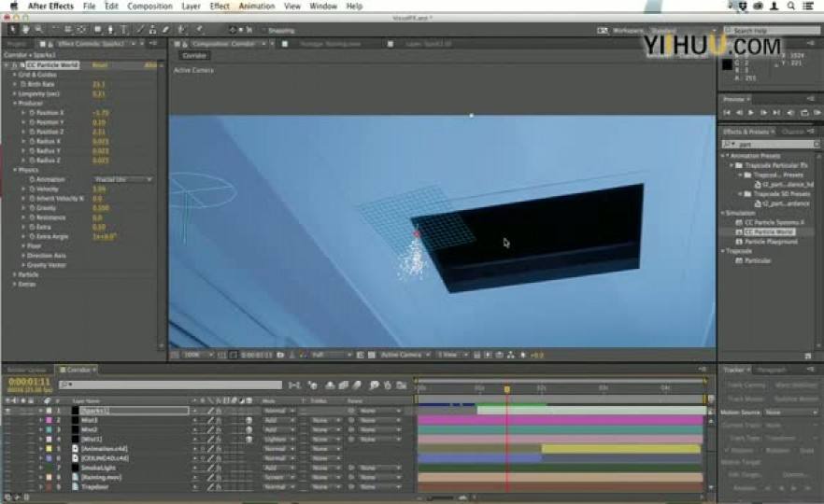Viewport: 824px width, 504px height.
Task: Switch to Render Queue tab
Action: point(27,370)
